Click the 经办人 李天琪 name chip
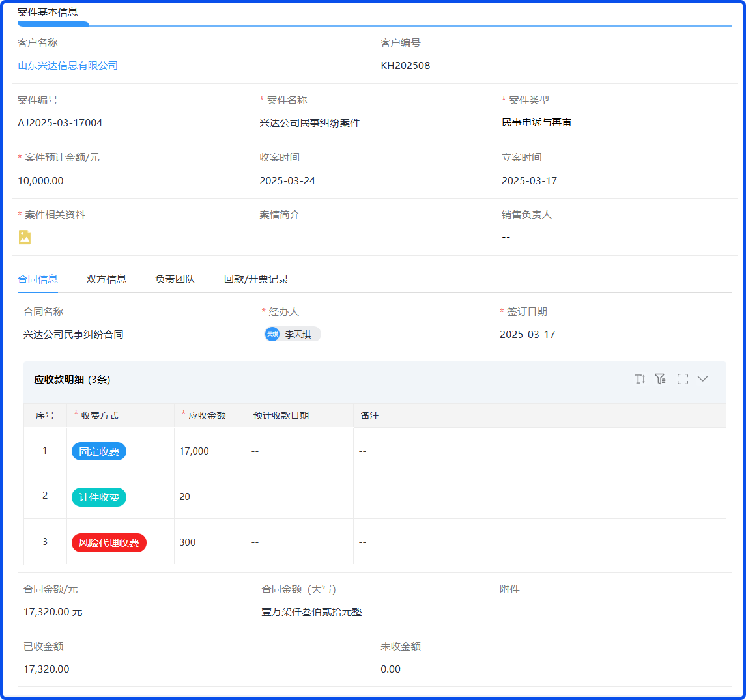 coord(298,334)
